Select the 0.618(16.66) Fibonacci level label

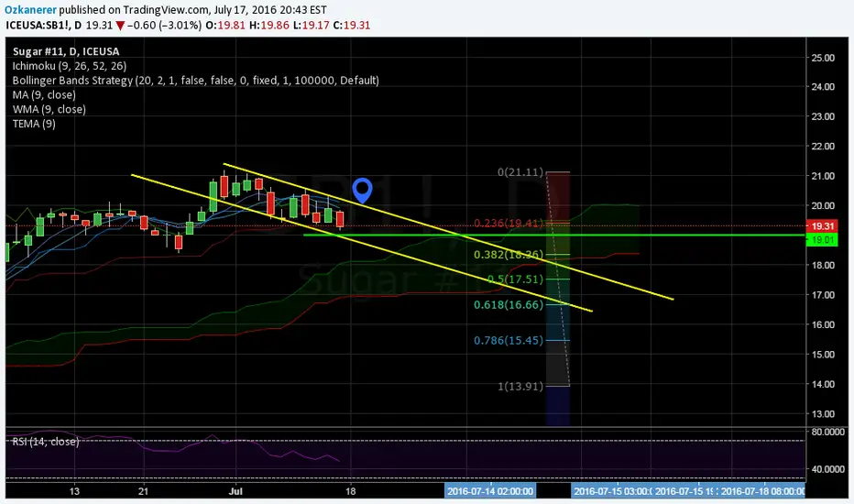pos(509,304)
